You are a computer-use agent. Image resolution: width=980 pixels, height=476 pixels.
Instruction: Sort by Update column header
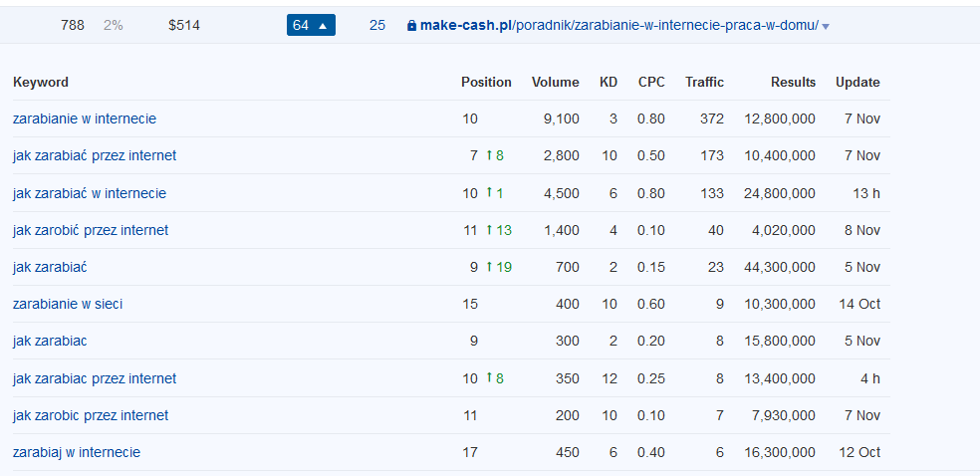click(857, 83)
